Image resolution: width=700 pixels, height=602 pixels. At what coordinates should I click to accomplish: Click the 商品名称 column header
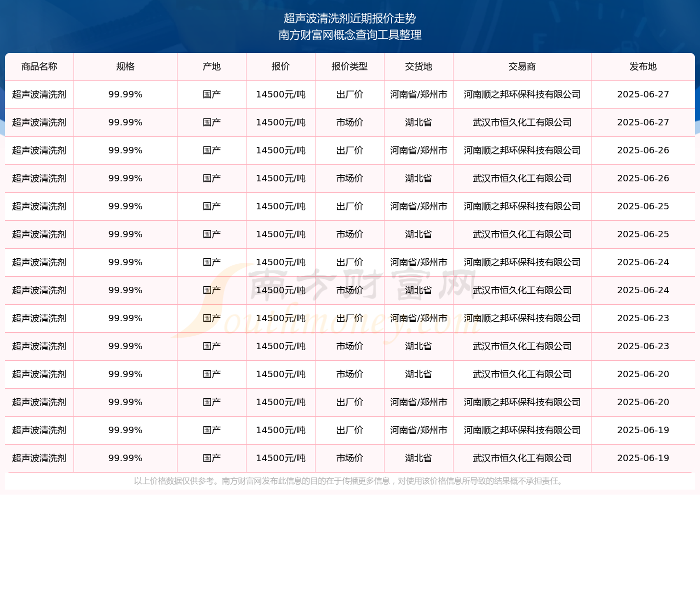point(39,66)
